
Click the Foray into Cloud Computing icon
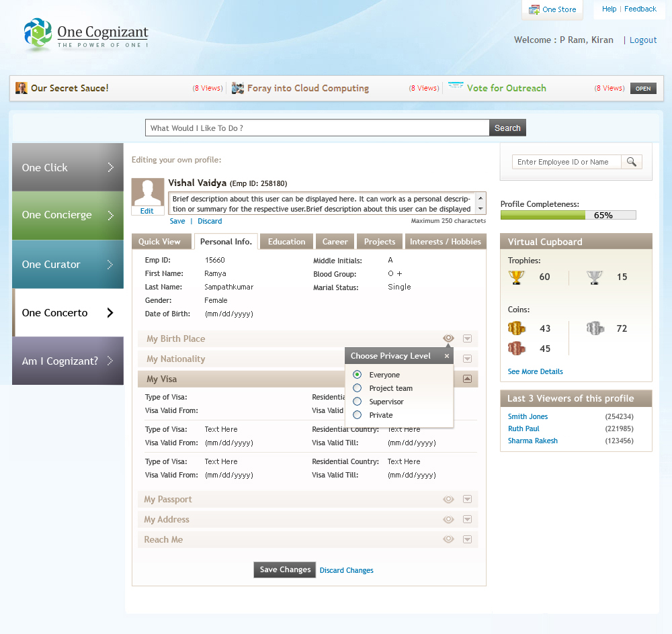click(x=238, y=88)
